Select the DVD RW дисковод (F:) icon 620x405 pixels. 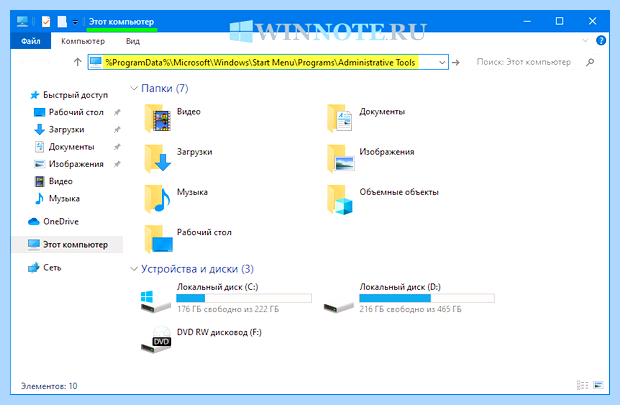pos(156,339)
